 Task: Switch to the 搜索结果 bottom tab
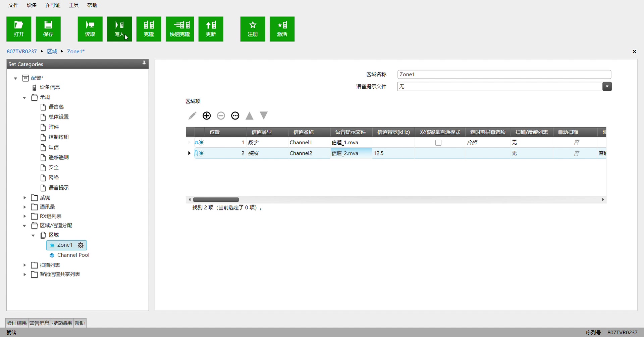[62, 323]
